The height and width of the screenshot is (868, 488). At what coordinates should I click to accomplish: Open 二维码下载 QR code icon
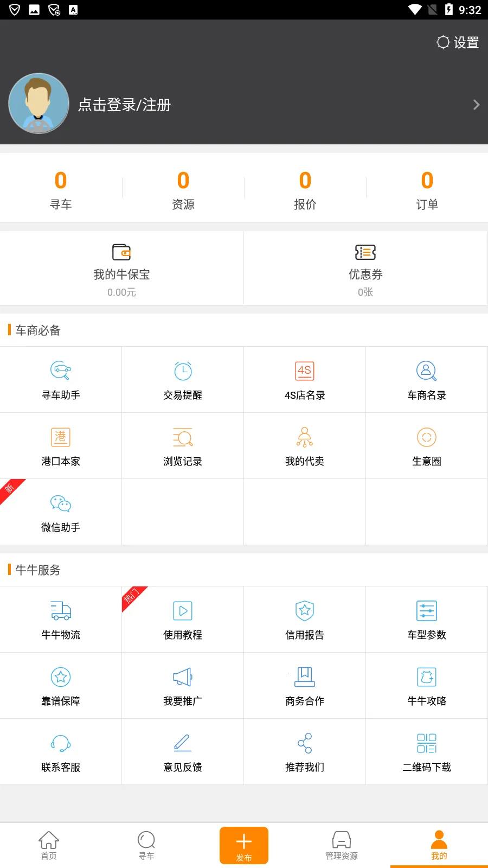pyautogui.click(x=427, y=743)
